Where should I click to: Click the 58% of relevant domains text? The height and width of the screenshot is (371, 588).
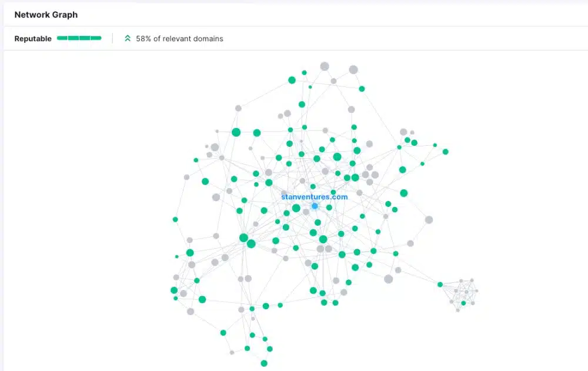[x=179, y=38]
